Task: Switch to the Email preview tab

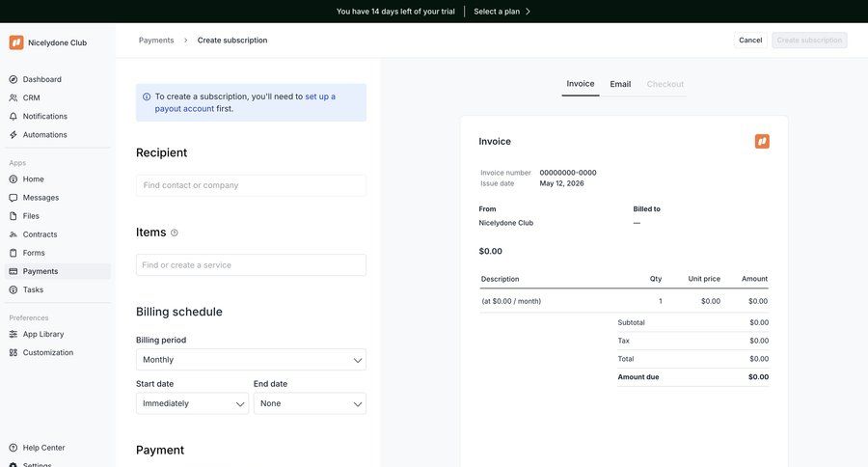Action: (x=620, y=84)
